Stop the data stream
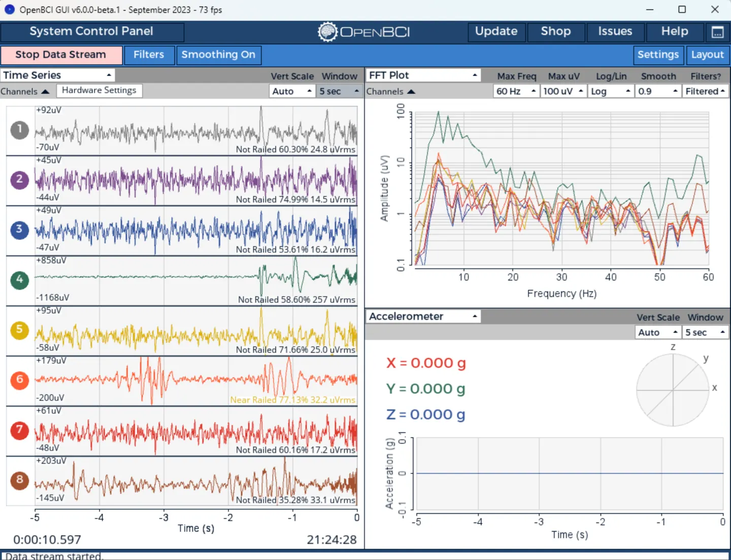This screenshot has height=560, width=731. (61, 55)
